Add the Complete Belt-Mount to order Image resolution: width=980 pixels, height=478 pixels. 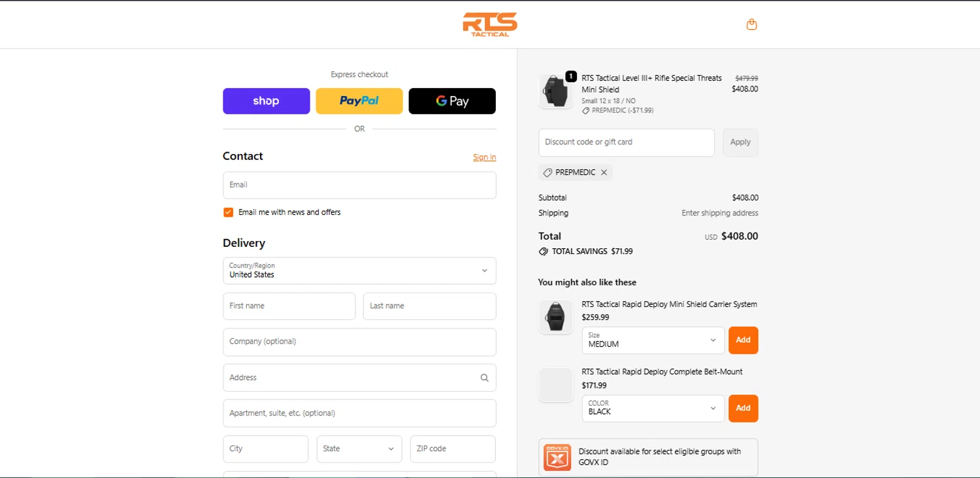pyautogui.click(x=743, y=408)
